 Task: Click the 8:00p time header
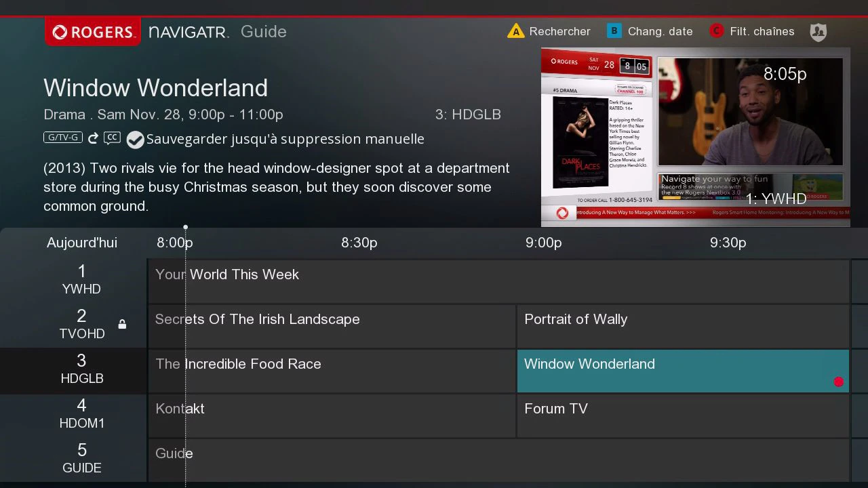pyautogui.click(x=175, y=243)
